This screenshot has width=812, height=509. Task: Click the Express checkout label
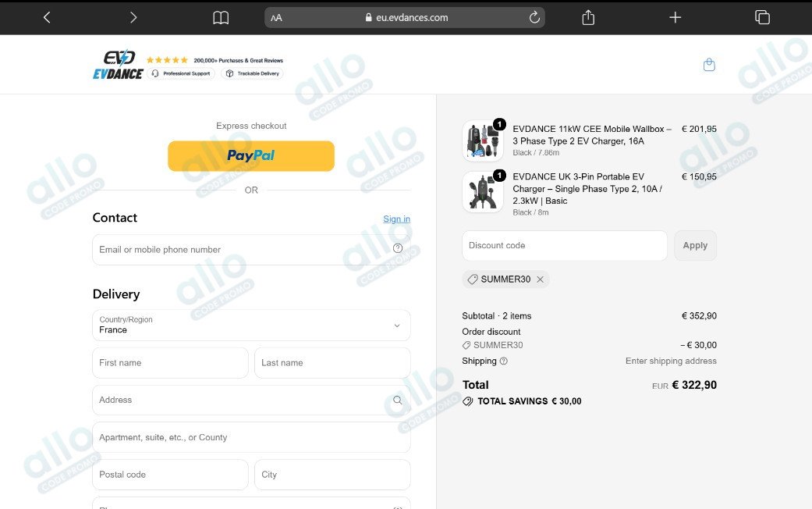251,126
